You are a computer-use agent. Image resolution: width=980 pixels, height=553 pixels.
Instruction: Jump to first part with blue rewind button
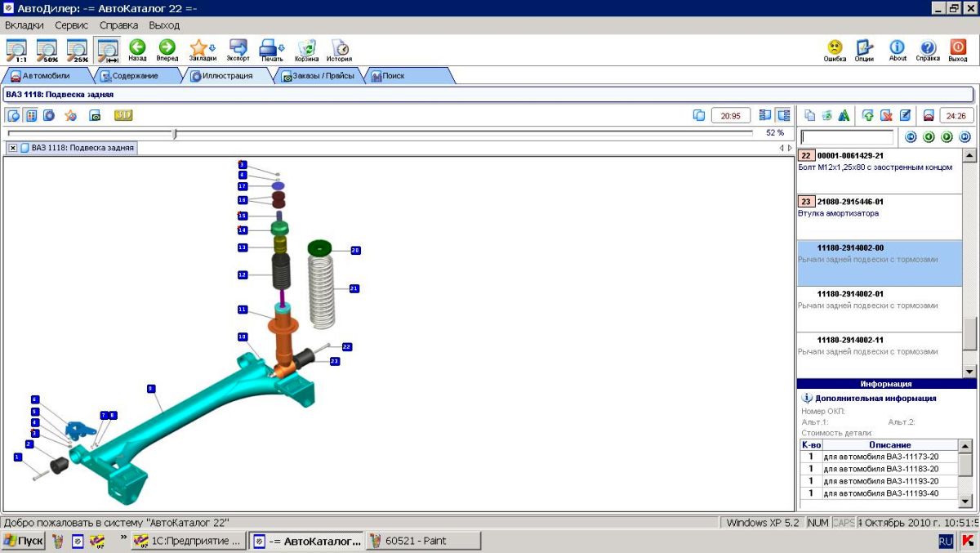pyautogui.click(x=911, y=137)
